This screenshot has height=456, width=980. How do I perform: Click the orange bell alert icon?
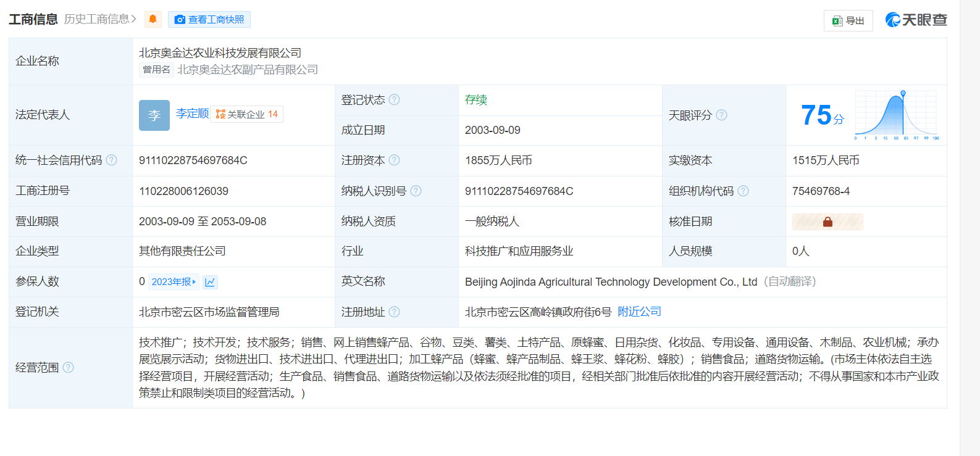153,20
